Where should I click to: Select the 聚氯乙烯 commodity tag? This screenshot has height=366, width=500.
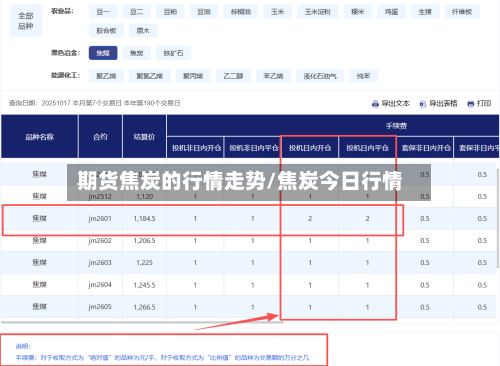(x=150, y=76)
